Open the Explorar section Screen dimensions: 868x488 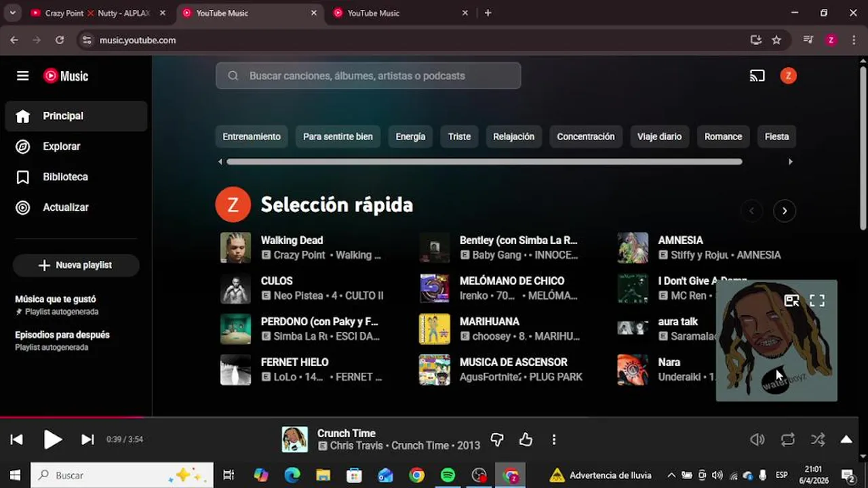pos(76,146)
